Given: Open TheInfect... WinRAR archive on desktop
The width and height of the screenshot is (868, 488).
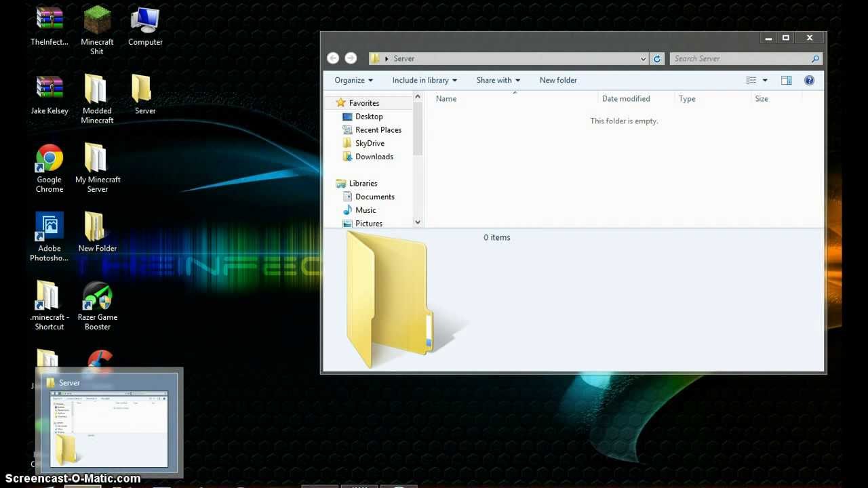Looking at the screenshot, I should click(x=50, y=26).
